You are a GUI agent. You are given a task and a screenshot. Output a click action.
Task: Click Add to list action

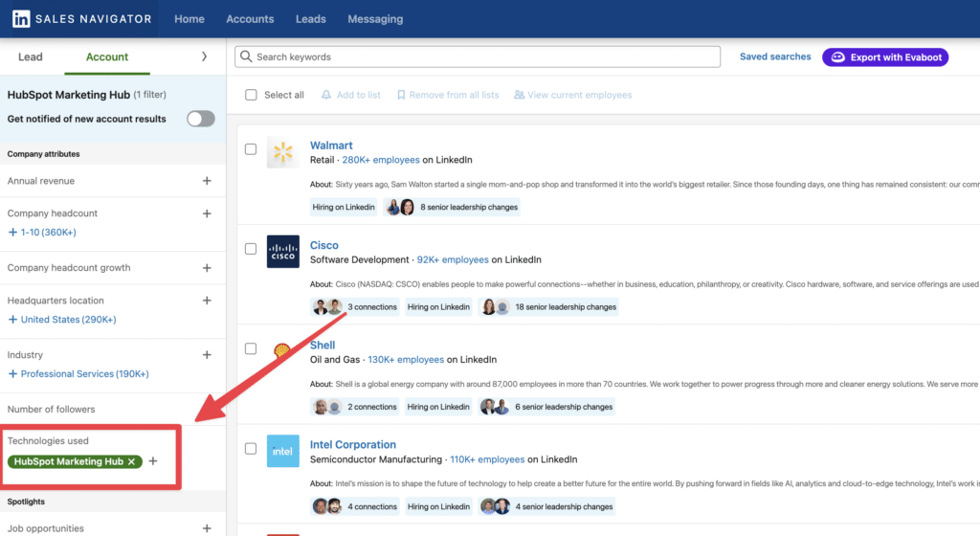[350, 95]
